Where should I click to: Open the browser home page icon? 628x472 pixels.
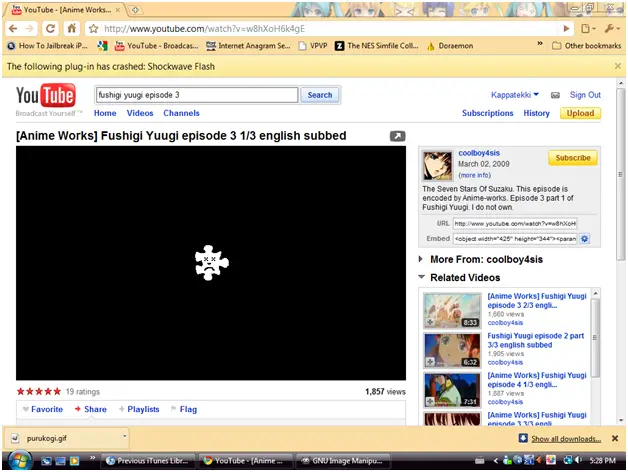[x=71, y=28]
